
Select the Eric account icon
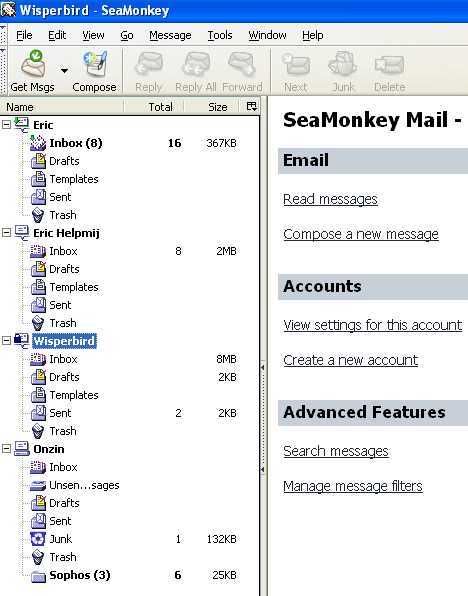coord(22,125)
